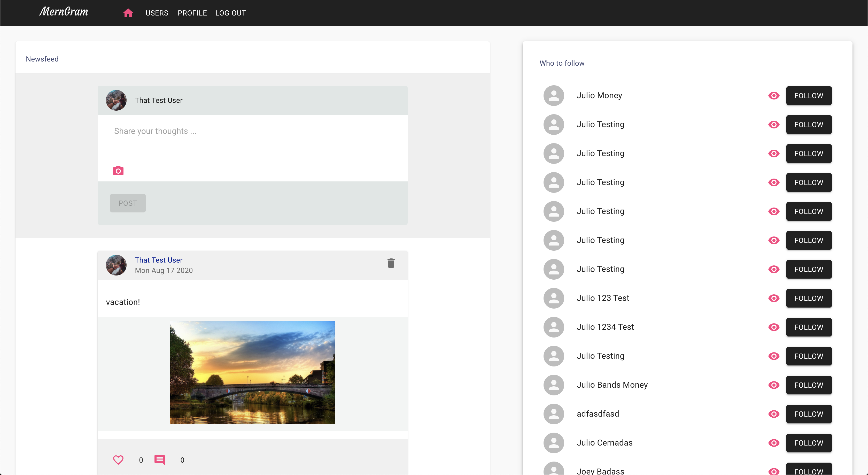Open the vacation bridge sunset image

[x=252, y=372]
